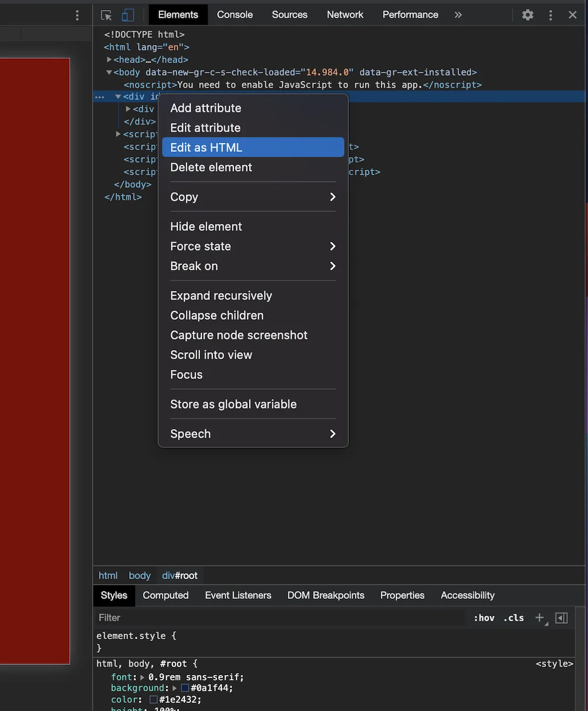Select the closing </body> tag row
Viewport: 588px width, 711px height.
coord(132,185)
